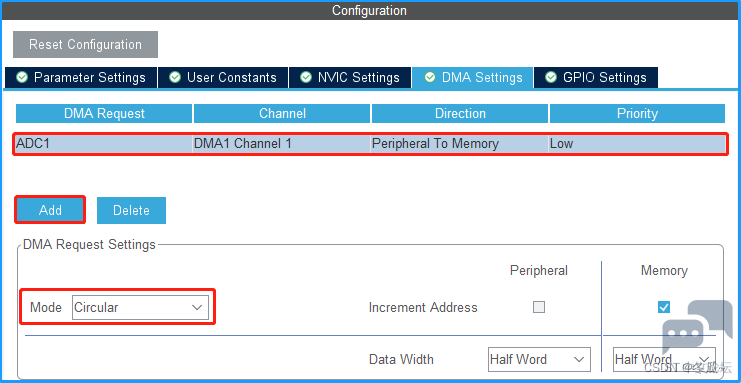Open the Peripheral Data Width dropdown
Image resolution: width=741 pixels, height=383 pixels.
(x=539, y=359)
